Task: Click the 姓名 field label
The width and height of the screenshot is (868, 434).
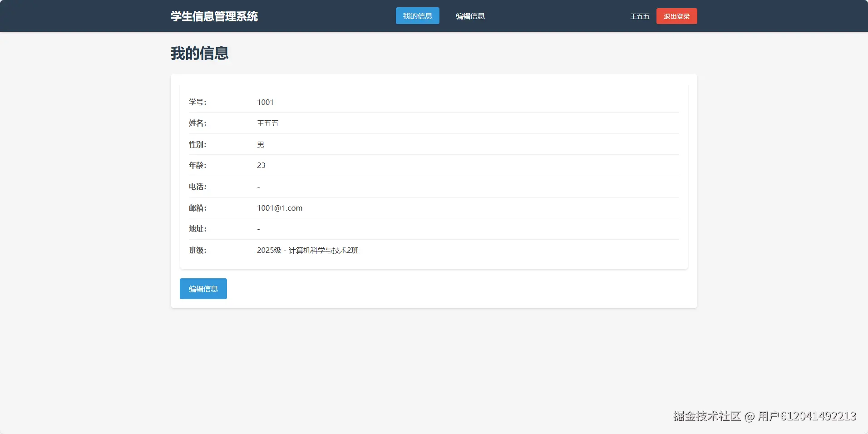Action: (x=197, y=123)
